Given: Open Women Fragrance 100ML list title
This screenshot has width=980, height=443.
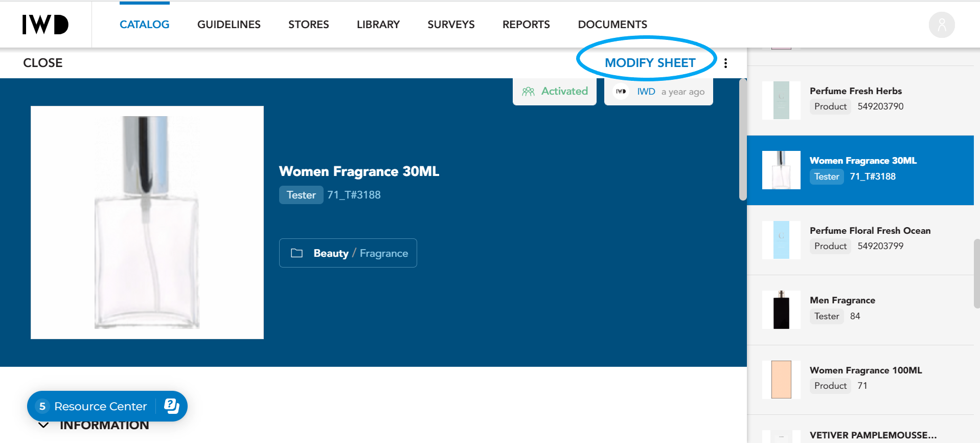Looking at the screenshot, I should tap(866, 370).
